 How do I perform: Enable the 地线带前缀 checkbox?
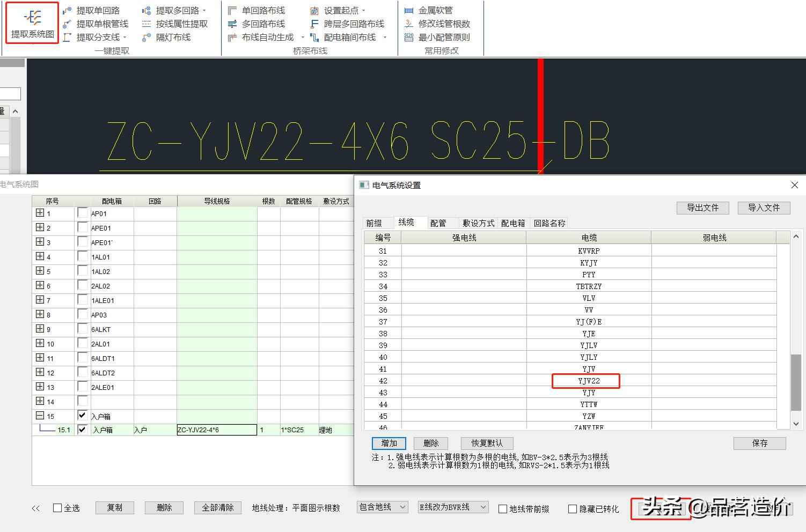pos(503,509)
